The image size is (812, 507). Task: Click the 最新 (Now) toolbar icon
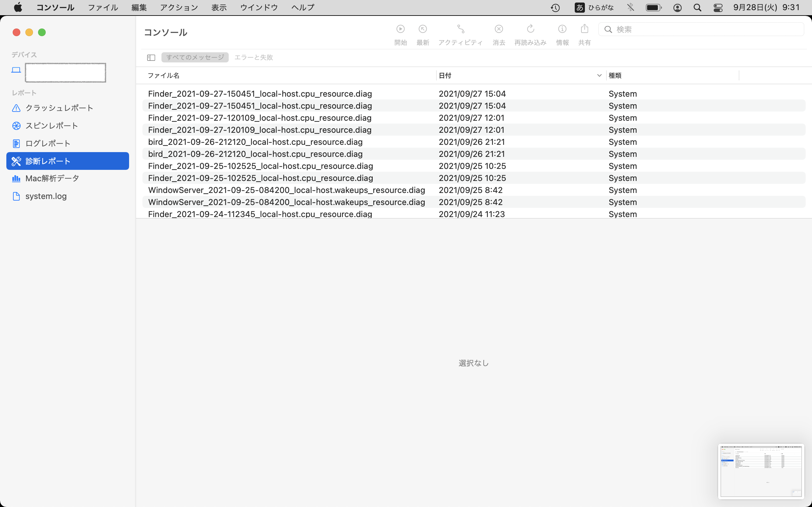(x=422, y=29)
